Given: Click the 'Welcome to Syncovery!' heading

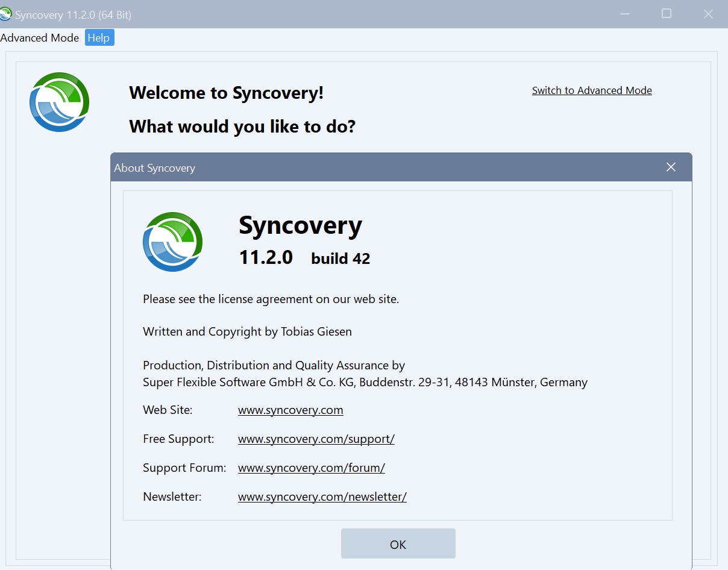Looking at the screenshot, I should tap(227, 93).
